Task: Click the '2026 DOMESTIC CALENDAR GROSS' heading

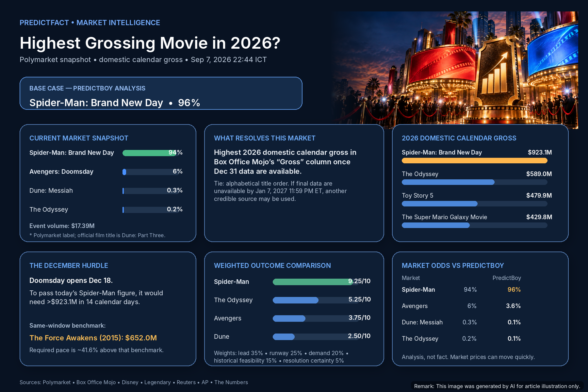Action: click(459, 138)
